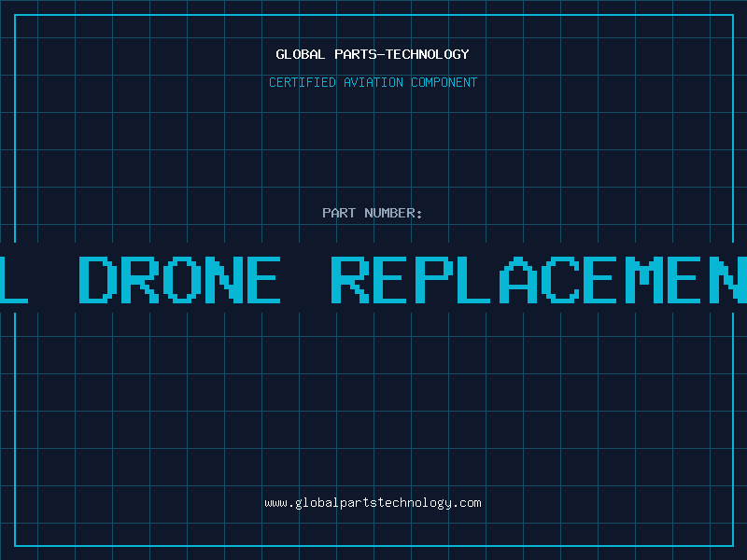Image resolution: width=747 pixels, height=560 pixels.
Task: Click the large cut-off word REPLACEMEN
Action: (539, 280)
